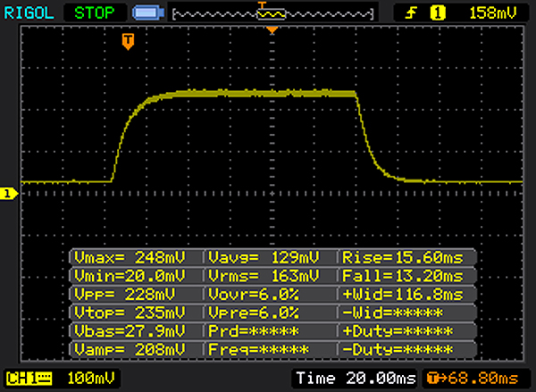Click the blue USB storage icon
This screenshot has height=392, width=536.
tap(148, 13)
